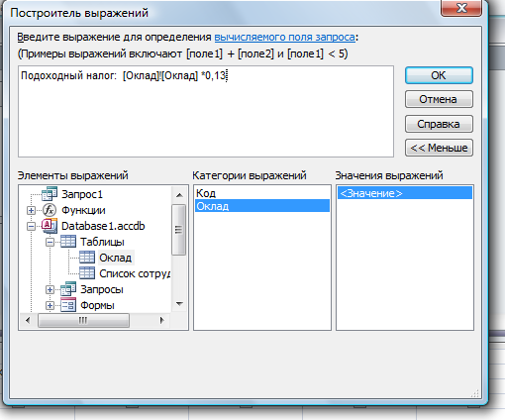The image size is (505, 420).
Task: Select Запросы label in the tree
Action: 102,289
